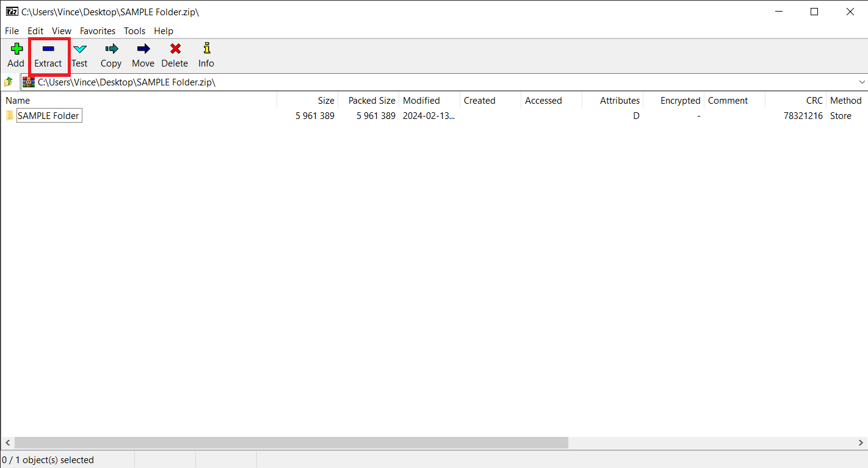Viewport: 868px width, 468px height.
Task: Sort files by Size column header
Action: [x=325, y=101]
